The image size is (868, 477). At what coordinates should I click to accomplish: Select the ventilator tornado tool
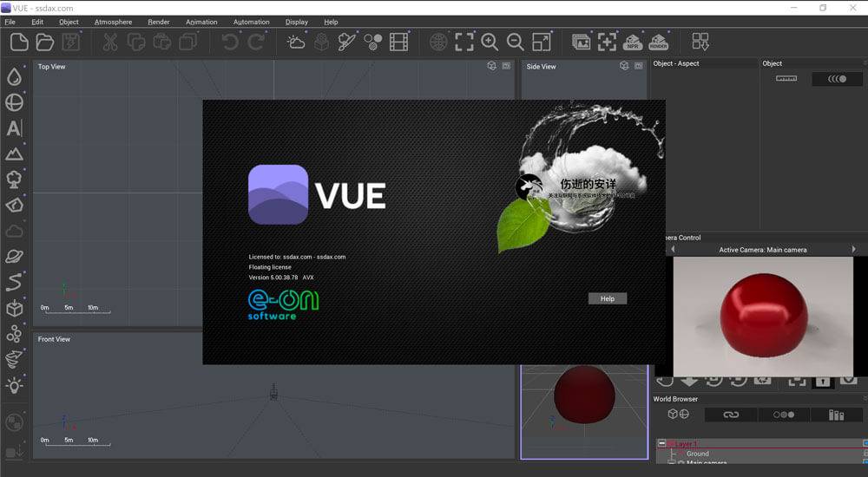pos(15,359)
